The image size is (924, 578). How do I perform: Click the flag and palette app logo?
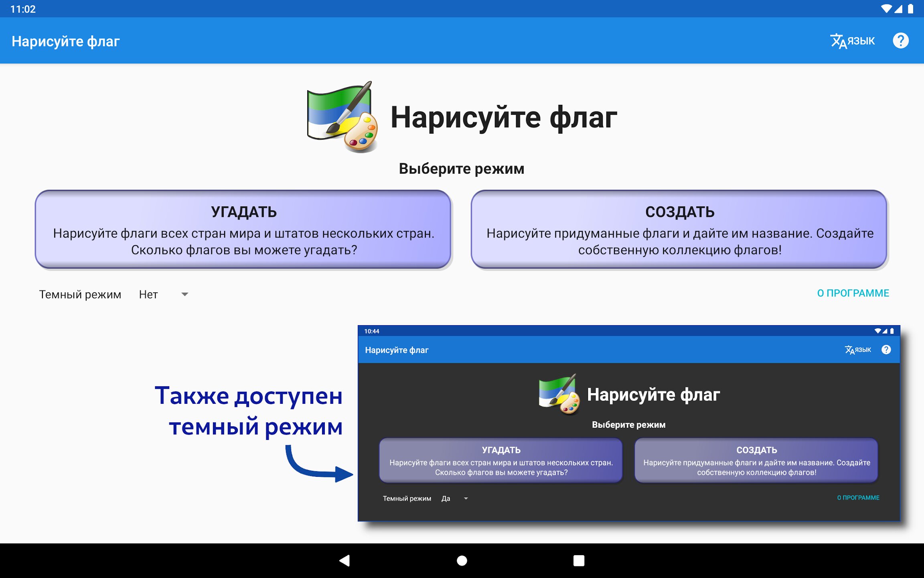(342, 117)
